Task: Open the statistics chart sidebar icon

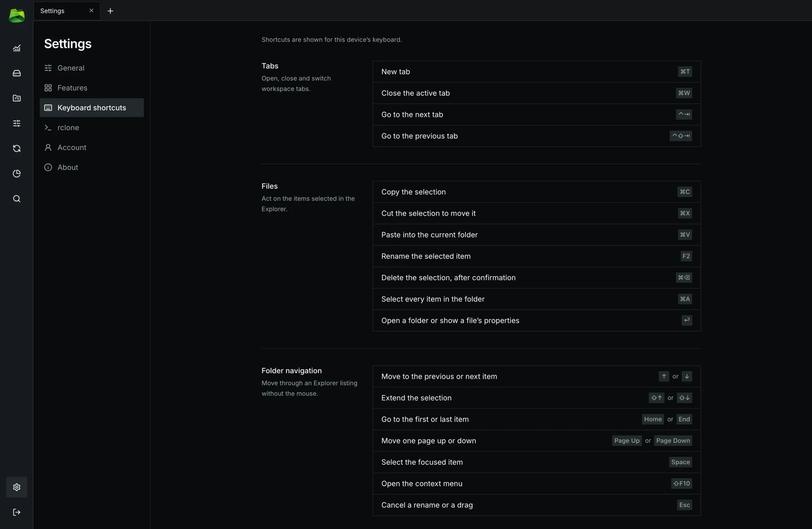Action: coord(17,48)
